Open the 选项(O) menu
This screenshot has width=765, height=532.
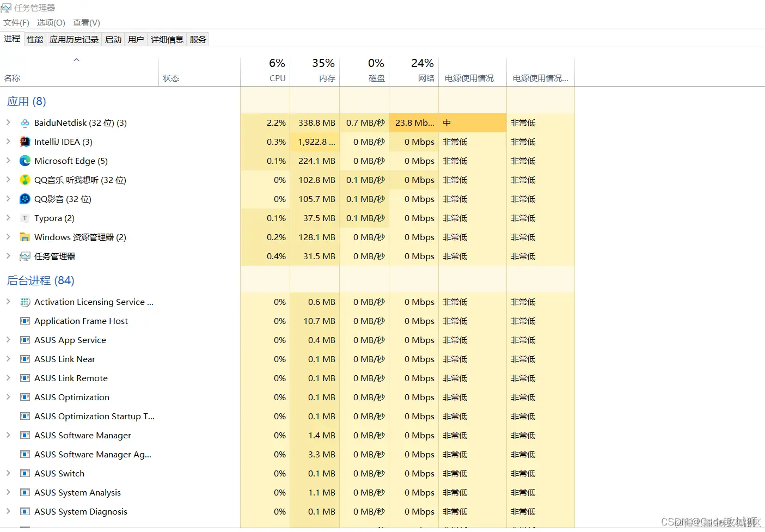51,23
